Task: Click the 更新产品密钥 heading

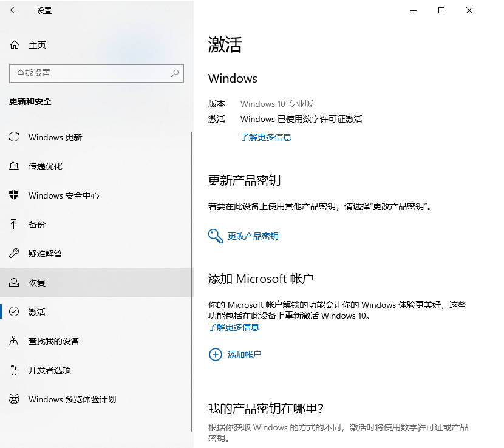Action: (244, 180)
